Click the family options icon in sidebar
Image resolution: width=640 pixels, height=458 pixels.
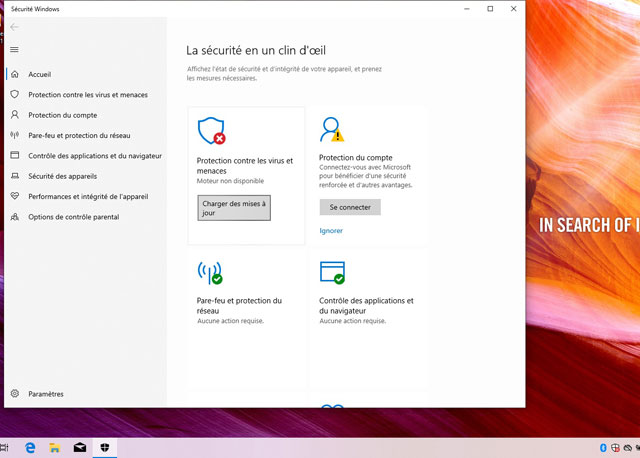[15, 217]
